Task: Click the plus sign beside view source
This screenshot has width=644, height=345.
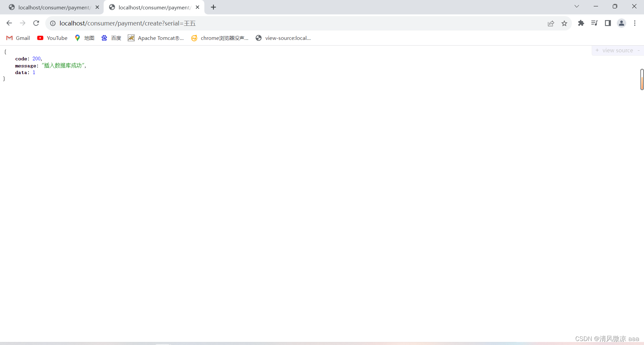Action: (x=597, y=50)
